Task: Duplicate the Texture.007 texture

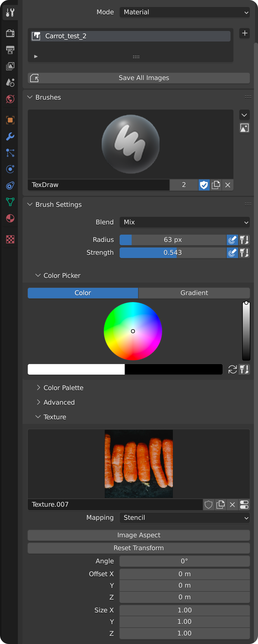Action: click(221, 505)
